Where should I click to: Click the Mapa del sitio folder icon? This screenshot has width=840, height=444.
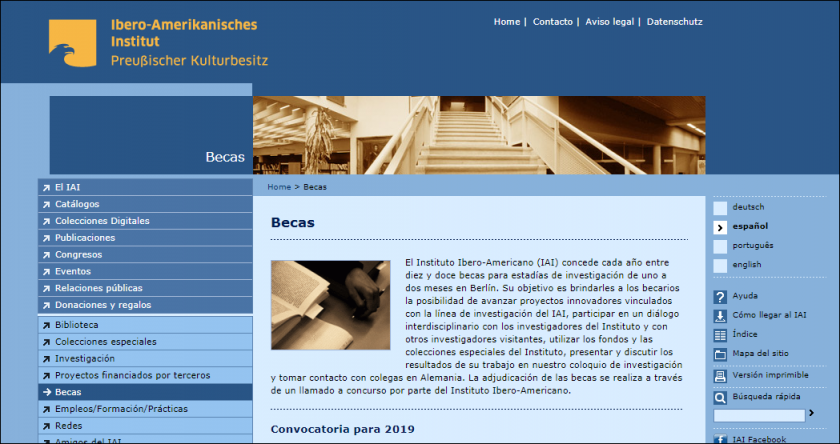tap(720, 355)
